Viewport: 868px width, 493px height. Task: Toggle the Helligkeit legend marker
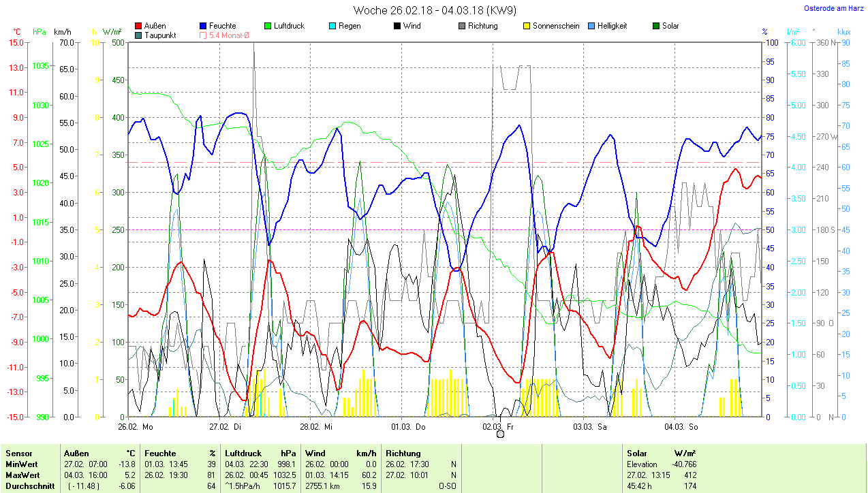pos(591,26)
